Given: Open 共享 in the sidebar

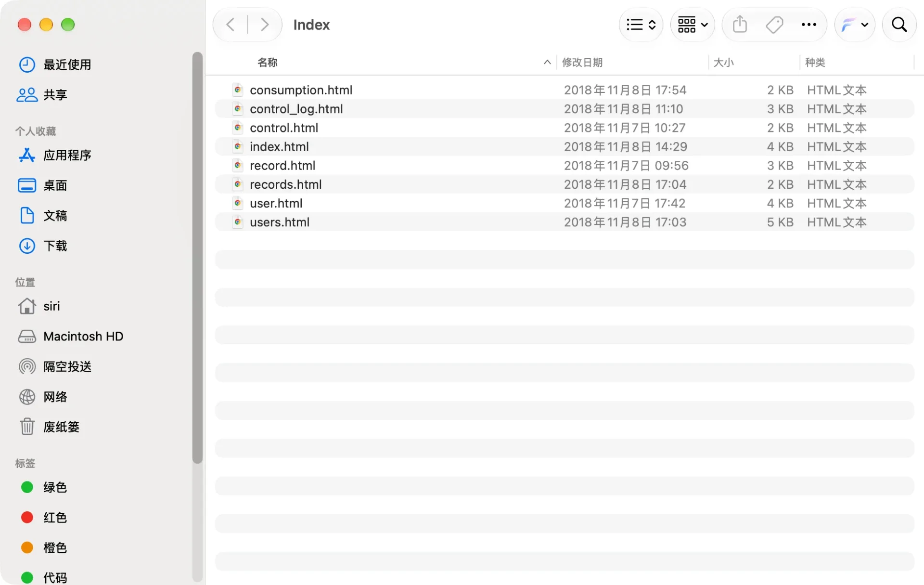Looking at the screenshot, I should coord(55,95).
